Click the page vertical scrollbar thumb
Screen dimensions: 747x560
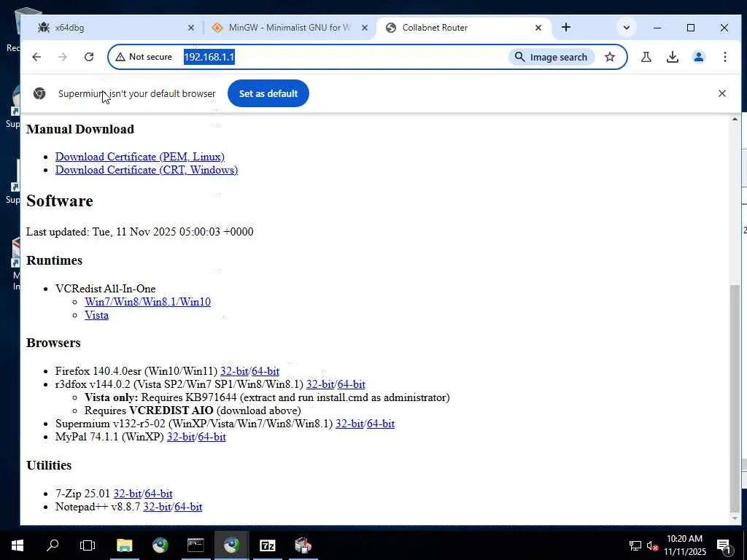point(735,397)
